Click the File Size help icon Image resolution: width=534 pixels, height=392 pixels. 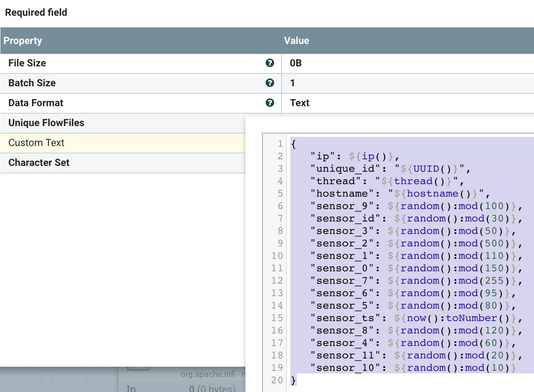(270, 63)
